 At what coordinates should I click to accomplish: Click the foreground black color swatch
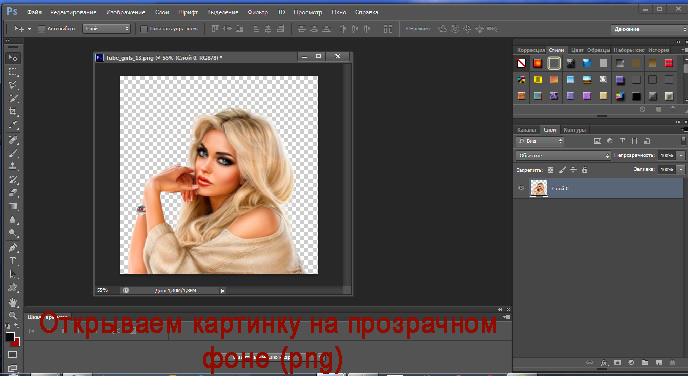click(x=10, y=337)
